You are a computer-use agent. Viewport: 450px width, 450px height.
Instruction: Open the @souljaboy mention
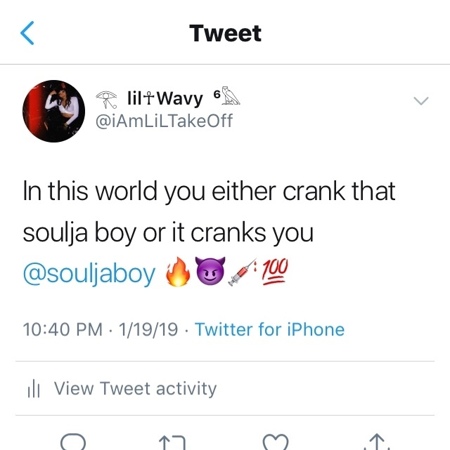coord(89,274)
